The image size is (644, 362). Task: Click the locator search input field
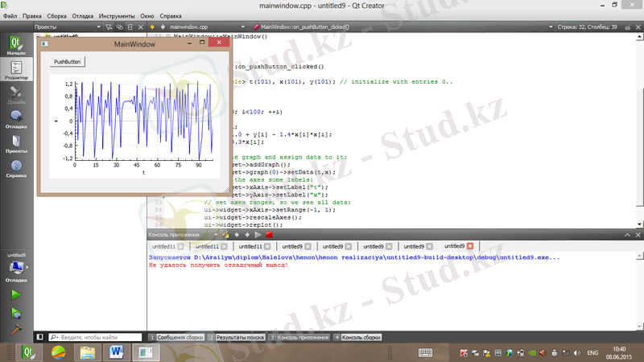coord(93,337)
